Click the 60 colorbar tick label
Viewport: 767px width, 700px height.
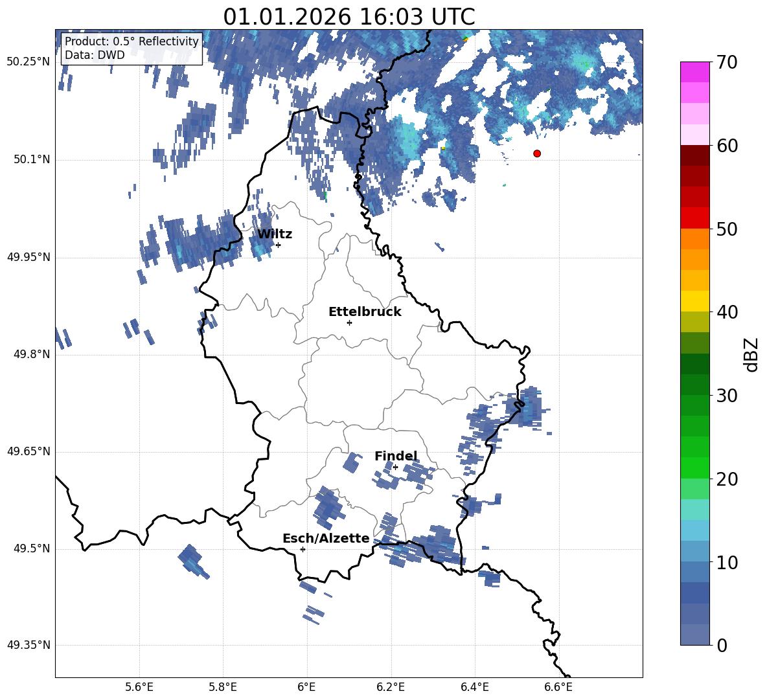point(727,146)
